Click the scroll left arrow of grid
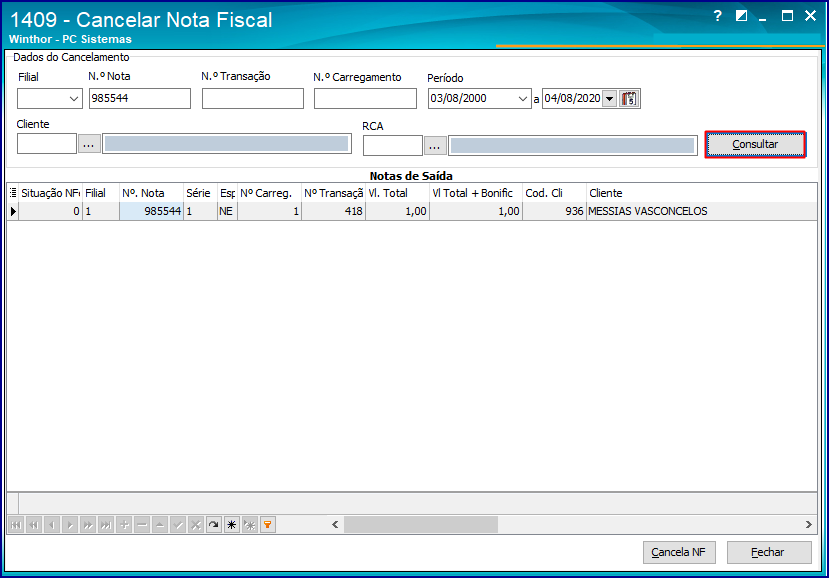This screenshot has width=829, height=578. 335,525
